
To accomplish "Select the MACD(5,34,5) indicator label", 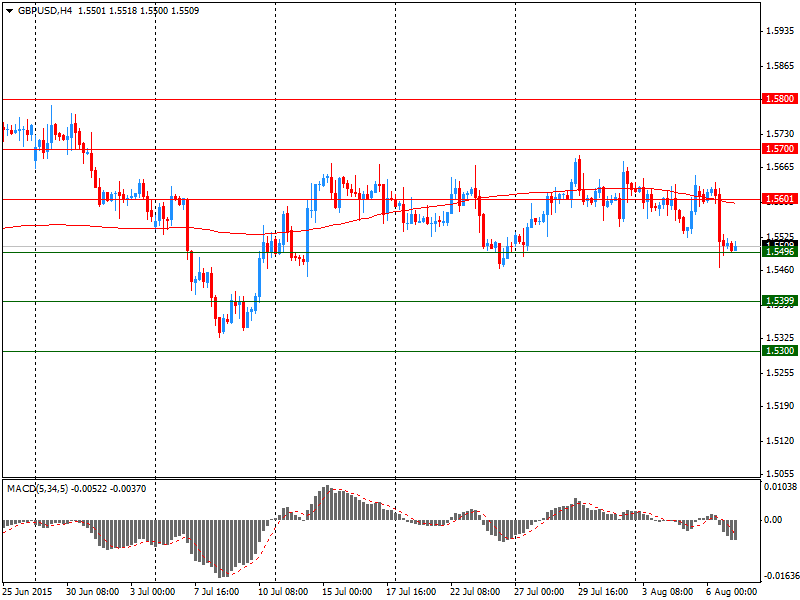I will point(37,489).
